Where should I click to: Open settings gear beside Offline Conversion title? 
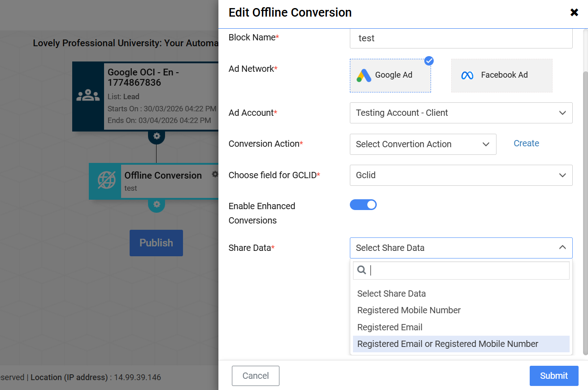[x=215, y=174]
